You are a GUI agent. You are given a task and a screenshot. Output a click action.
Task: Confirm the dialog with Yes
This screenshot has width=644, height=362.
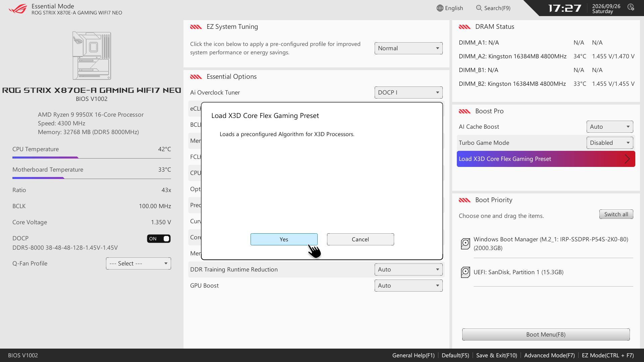click(x=284, y=239)
